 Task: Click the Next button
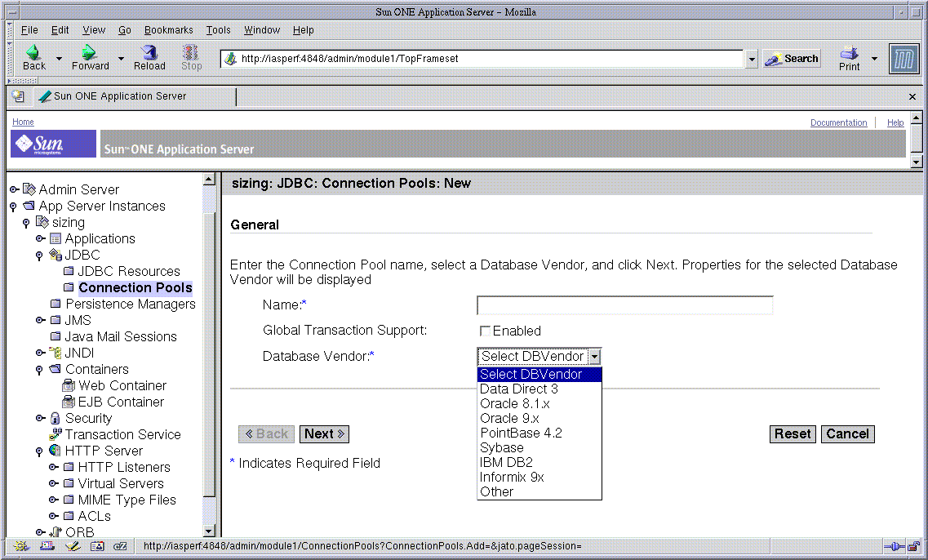click(324, 434)
